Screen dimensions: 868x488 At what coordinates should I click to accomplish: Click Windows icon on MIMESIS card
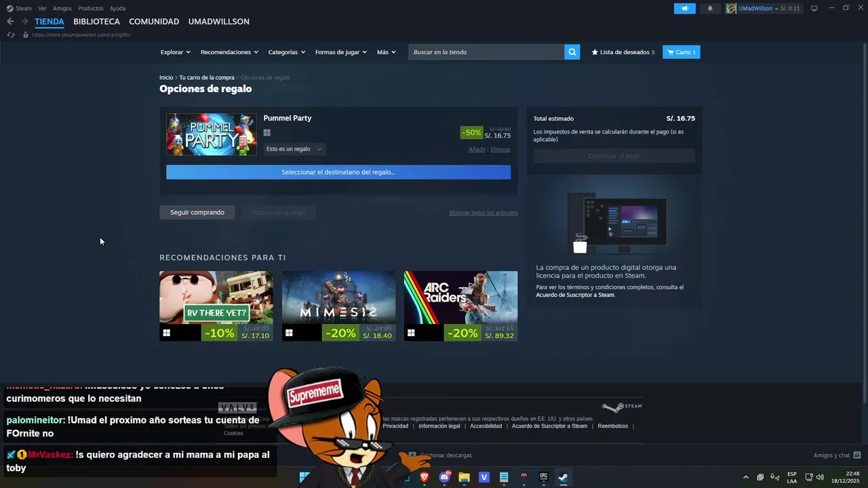[x=289, y=333]
